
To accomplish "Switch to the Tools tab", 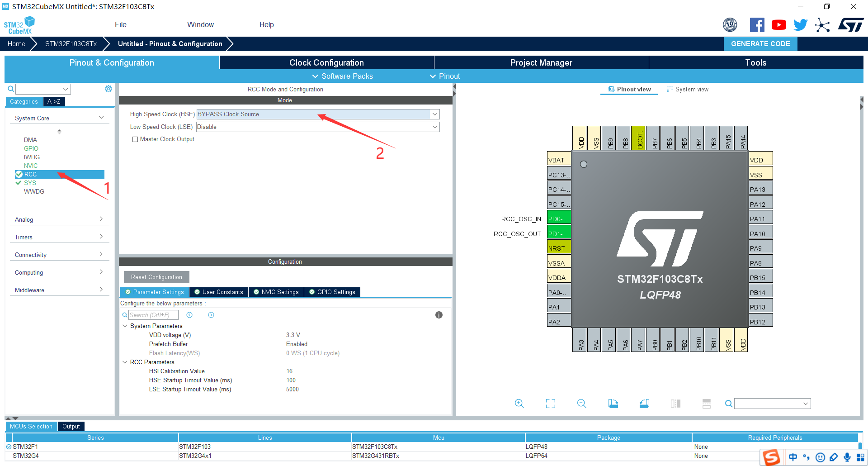I will [756, 62].
